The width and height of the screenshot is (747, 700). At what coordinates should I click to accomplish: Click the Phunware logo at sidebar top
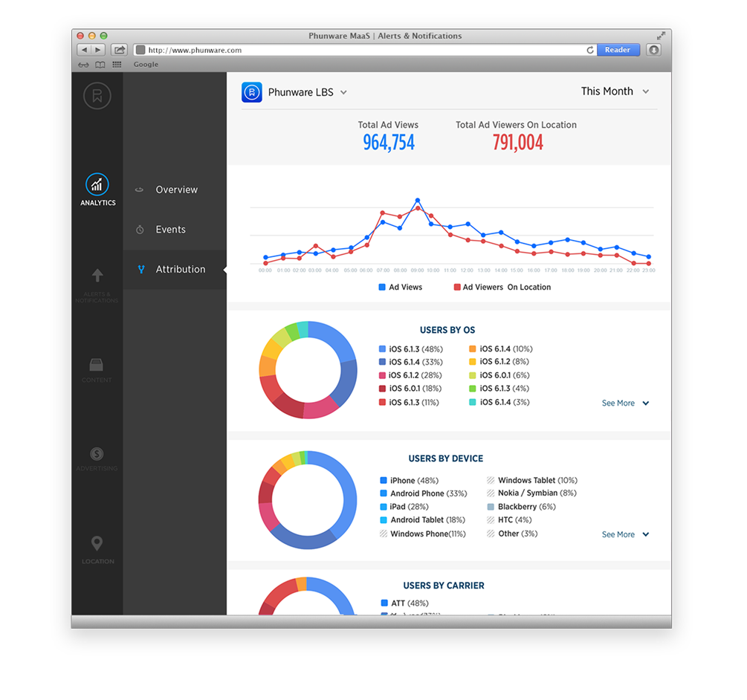97,96
